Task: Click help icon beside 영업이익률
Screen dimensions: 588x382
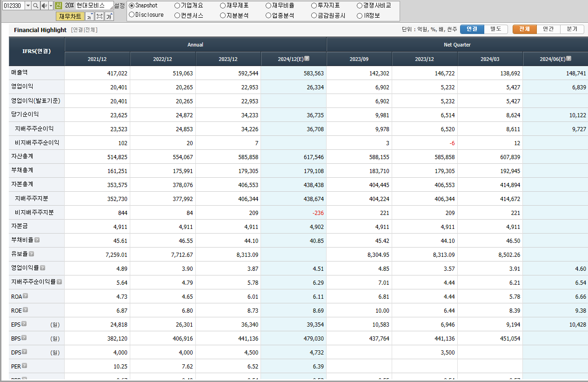Action: tap(42, 268)
